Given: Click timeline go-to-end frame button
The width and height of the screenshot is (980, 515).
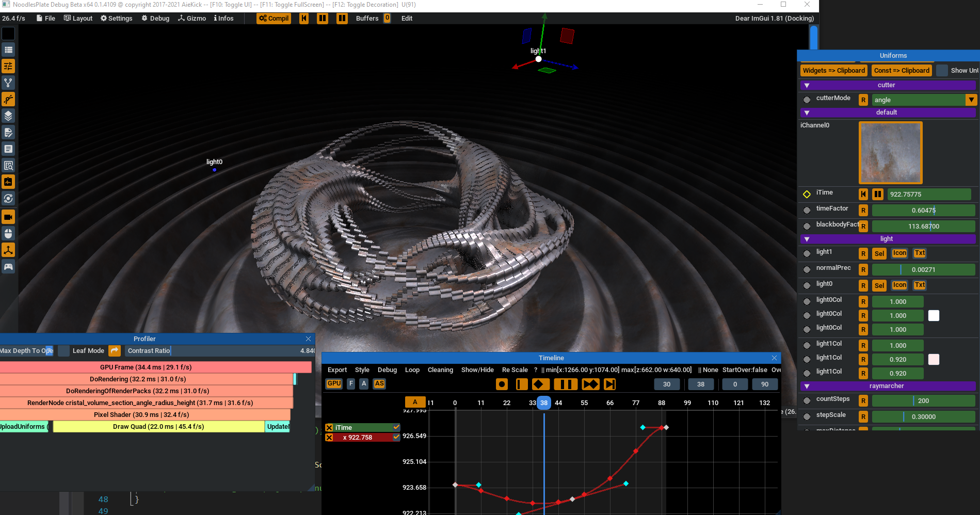Looking at the screenshot, I should [x=609, y=384].
